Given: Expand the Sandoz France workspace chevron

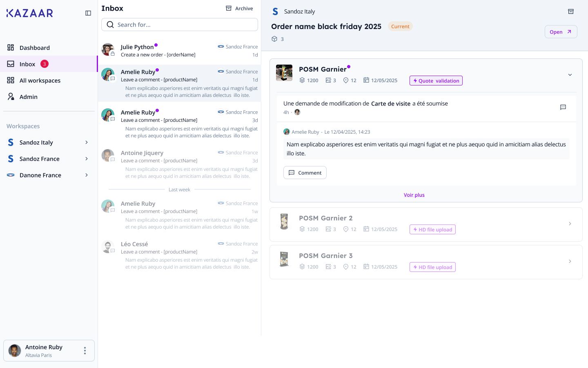Looking at the screenshot, I should [x=87, y=159].
